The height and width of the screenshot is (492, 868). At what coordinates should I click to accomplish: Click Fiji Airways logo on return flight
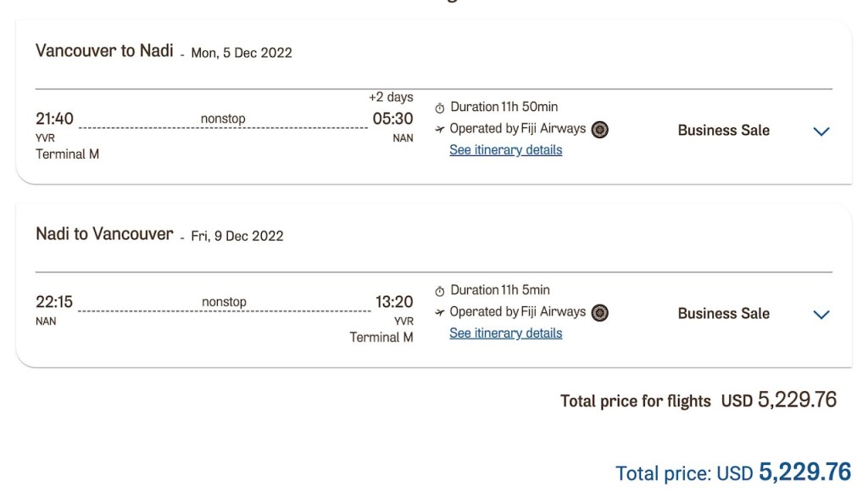(x=599, y=313)
